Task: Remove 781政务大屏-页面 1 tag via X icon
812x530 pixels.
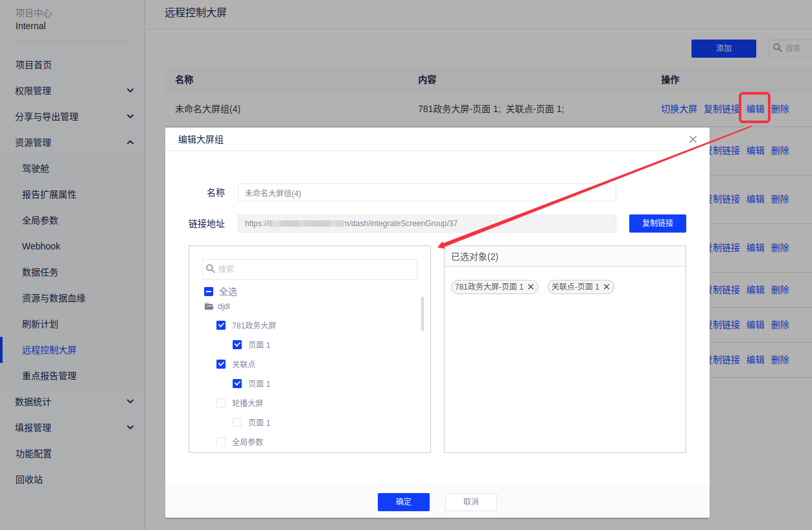Action: pyautogui.click(x=531, y=286)
